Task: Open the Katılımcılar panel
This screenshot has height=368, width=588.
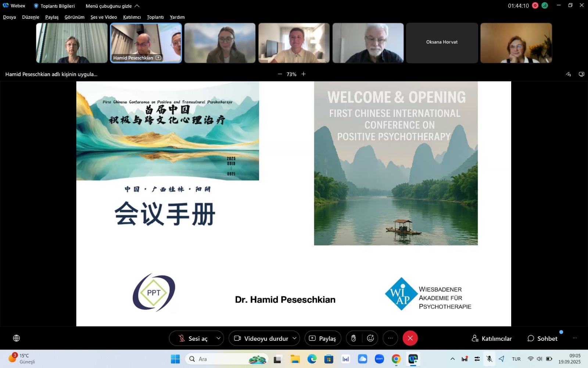Action: point(492,338)
